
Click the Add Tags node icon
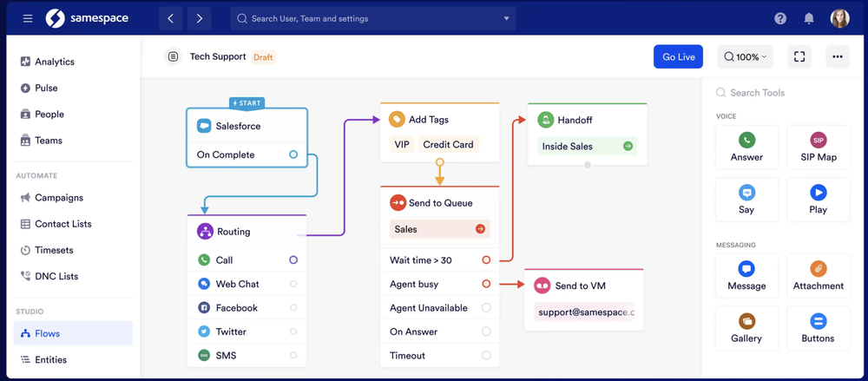click(397, 119)
